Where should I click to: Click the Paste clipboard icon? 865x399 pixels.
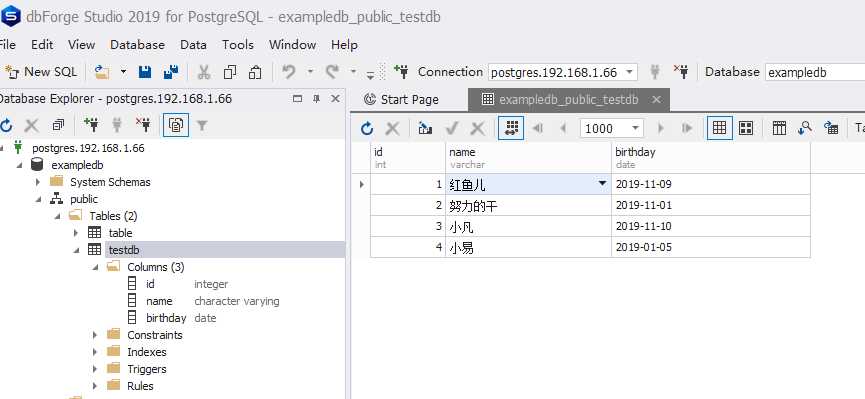[x=255, y=72]
